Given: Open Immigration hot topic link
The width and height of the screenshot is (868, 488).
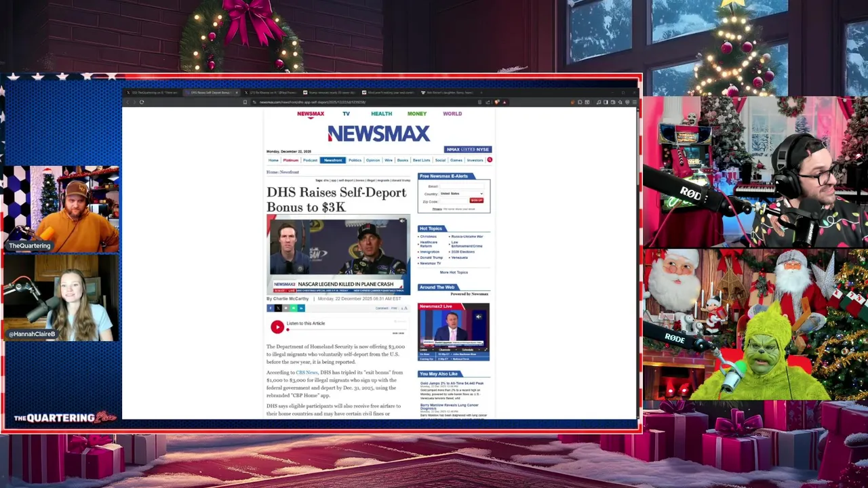Looking at the screenshot, I should tap(430, 251).
